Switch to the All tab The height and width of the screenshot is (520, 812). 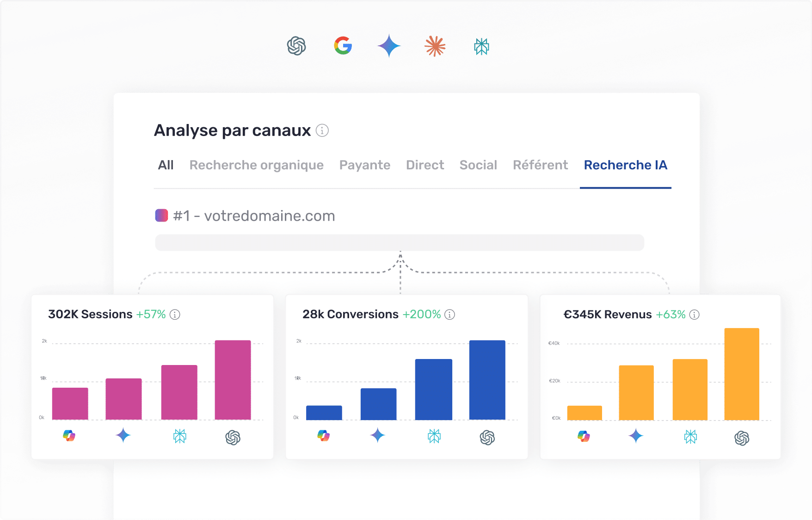point(166,165)
